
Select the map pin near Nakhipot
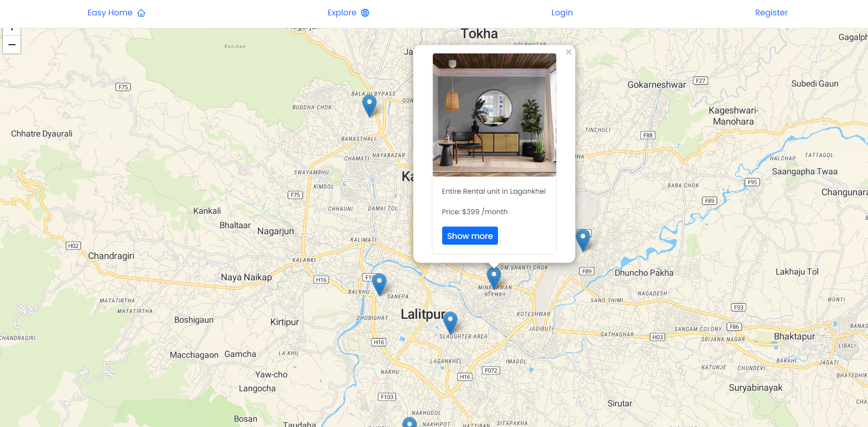click(x=409, y=423)
